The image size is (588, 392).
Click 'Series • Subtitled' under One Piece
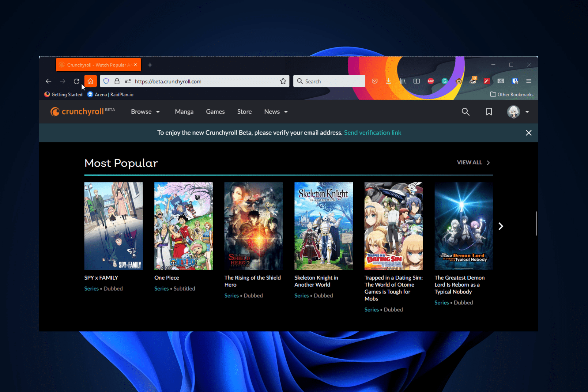(x=175, y=288)
